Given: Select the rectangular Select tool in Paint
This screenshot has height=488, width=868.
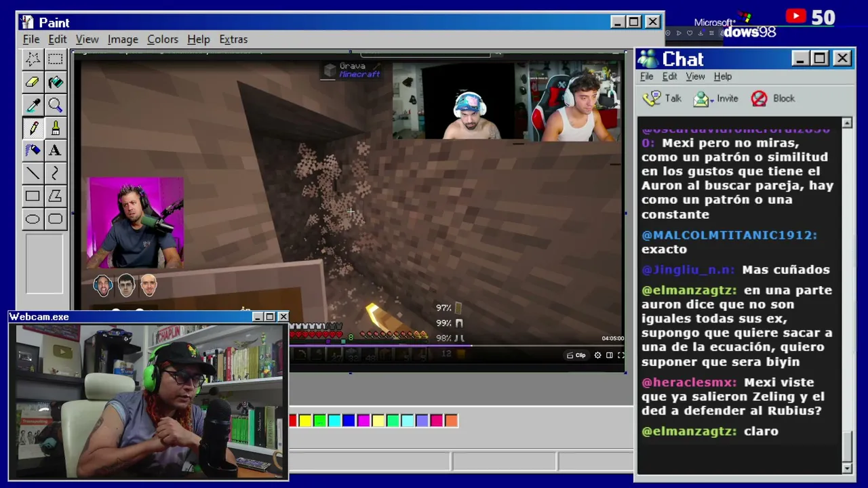Looking at the screenshot, I should (x=56, y=59).
